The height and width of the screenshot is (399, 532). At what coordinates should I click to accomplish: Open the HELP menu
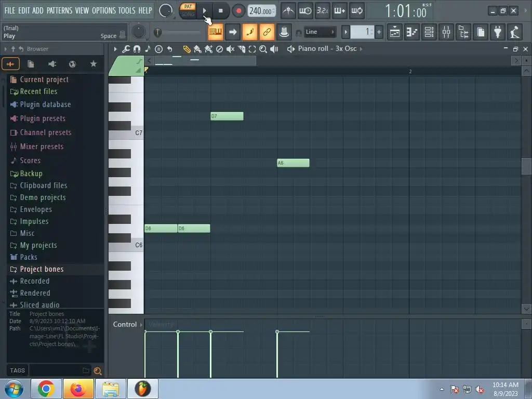click(x=145, y=10)
